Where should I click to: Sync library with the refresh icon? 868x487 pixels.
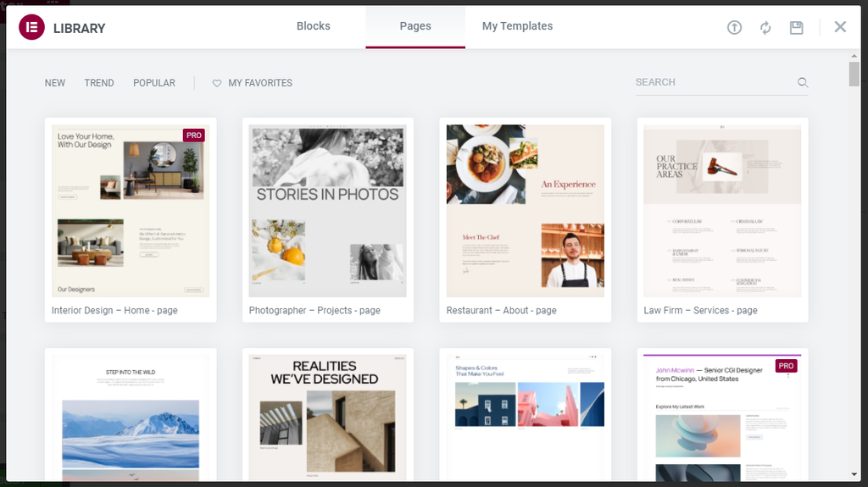[765, 28]
